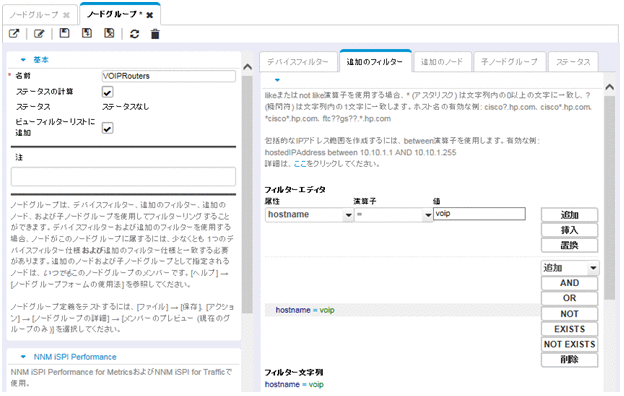Click the right panel vertical scrollbar thumb
624x396 pixels.
609,198
